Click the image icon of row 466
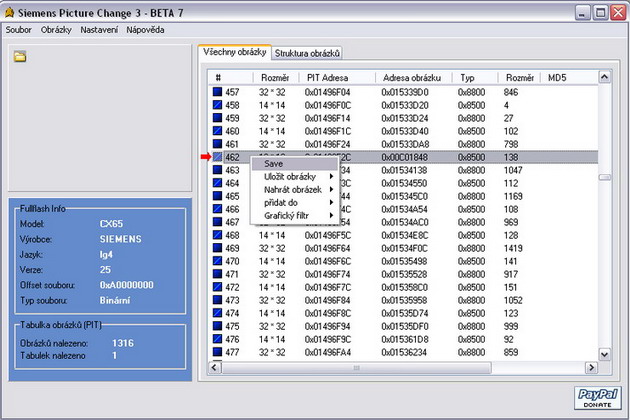Screen dimensions: 630x420 pos(217,209)
